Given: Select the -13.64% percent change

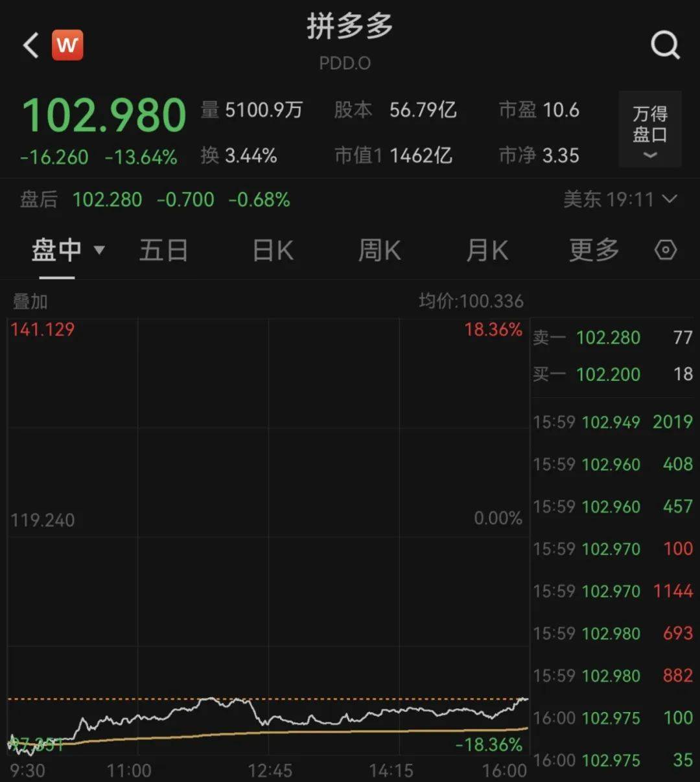Looking at the screenshot, I should click(141, 157).
